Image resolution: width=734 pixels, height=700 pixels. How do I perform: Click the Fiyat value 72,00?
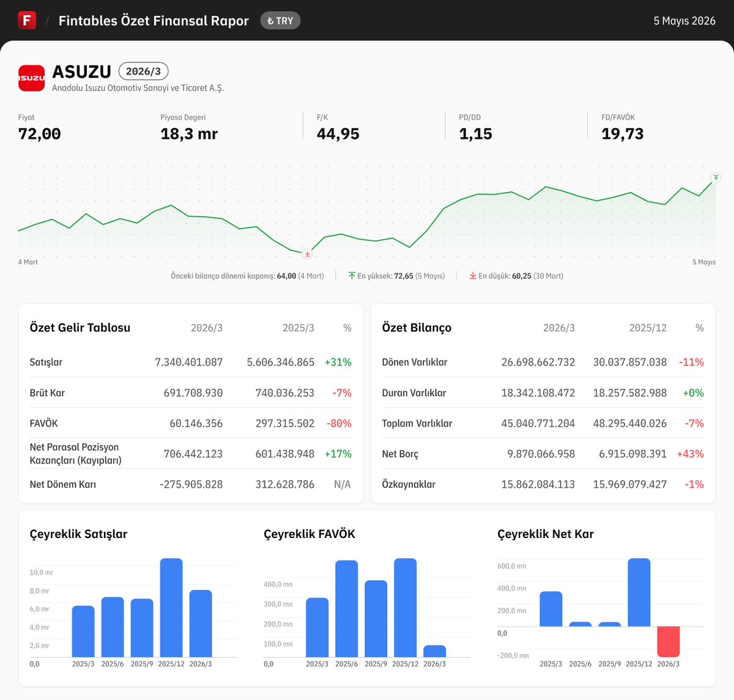point(40,134)
